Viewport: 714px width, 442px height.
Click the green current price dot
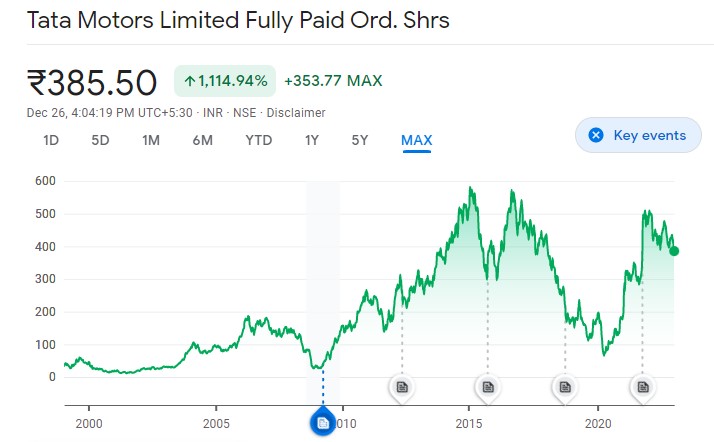pos(674,251)
